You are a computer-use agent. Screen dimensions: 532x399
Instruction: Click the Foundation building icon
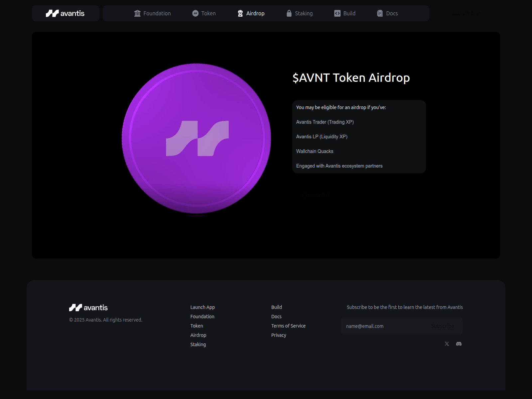click(137, 13)
